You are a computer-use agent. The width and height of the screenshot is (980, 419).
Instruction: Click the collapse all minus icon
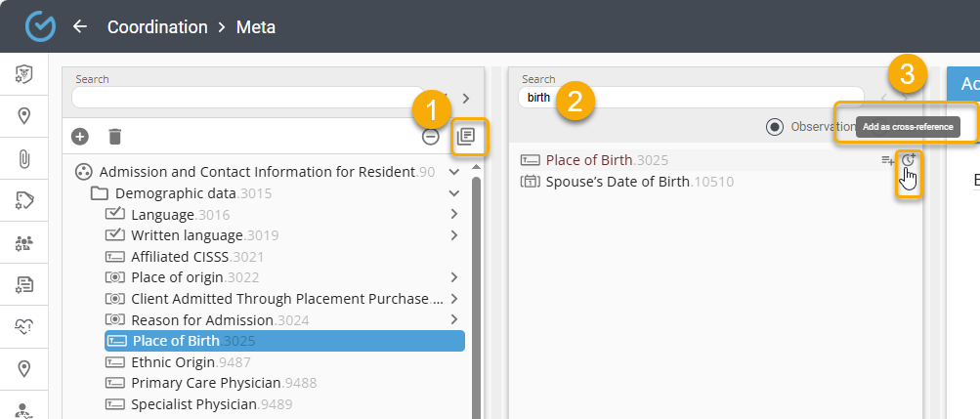point(431,137)
